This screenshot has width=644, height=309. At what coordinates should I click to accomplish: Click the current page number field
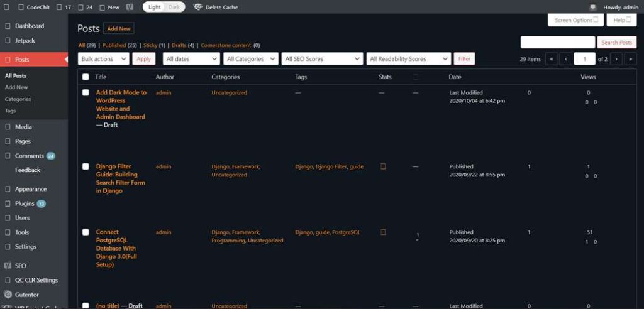coord(584,59)
